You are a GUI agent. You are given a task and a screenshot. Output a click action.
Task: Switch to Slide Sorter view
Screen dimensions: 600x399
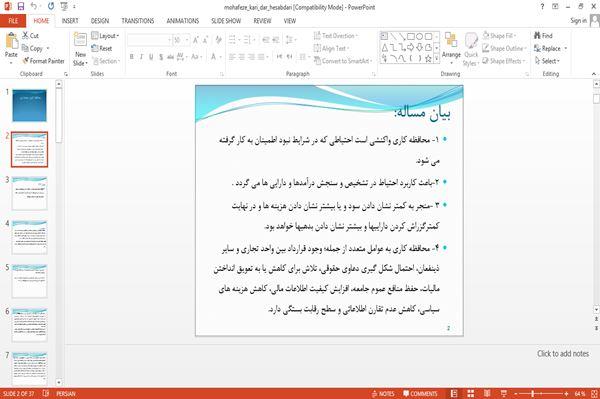(x=471, y=394)
